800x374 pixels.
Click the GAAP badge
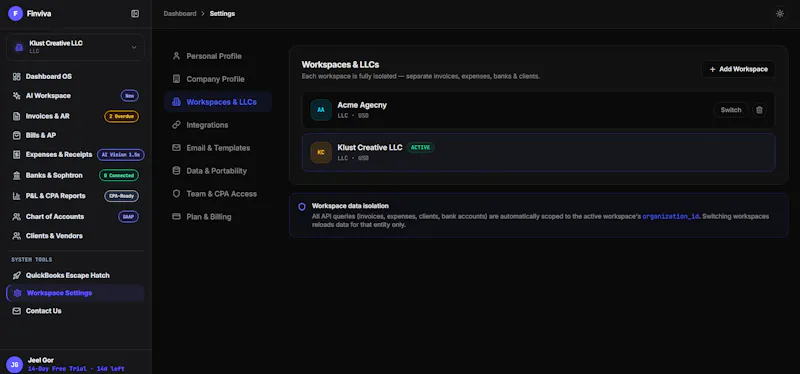[129, 217]
